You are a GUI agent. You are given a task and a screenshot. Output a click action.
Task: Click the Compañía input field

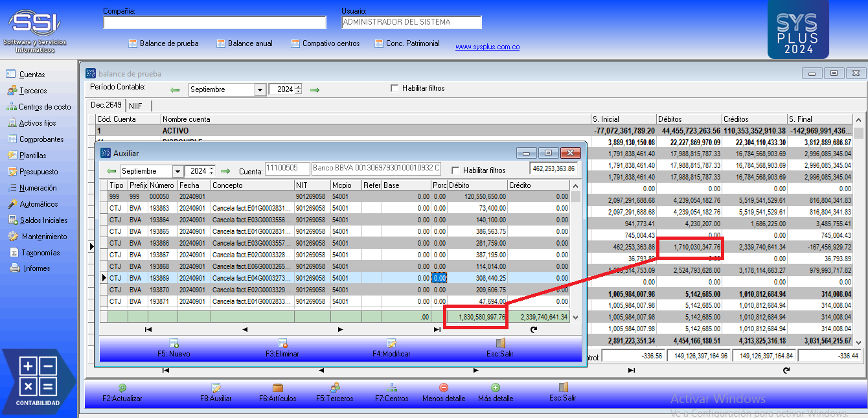[215, 23]
